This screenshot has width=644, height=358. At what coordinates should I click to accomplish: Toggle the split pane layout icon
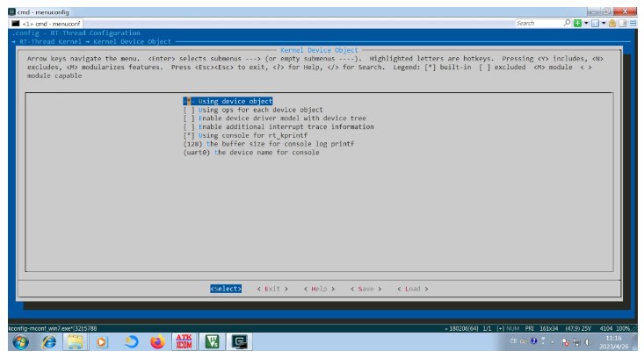(623, 24)
